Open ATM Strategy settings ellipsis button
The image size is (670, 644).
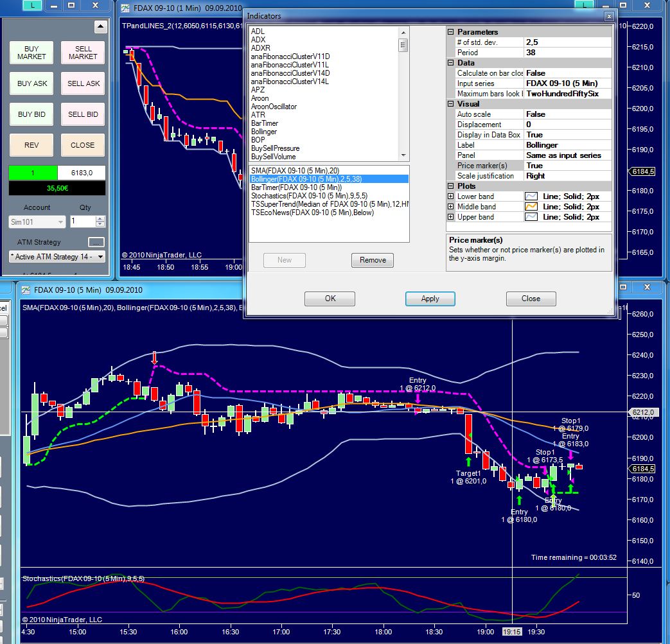pos(96,242)
